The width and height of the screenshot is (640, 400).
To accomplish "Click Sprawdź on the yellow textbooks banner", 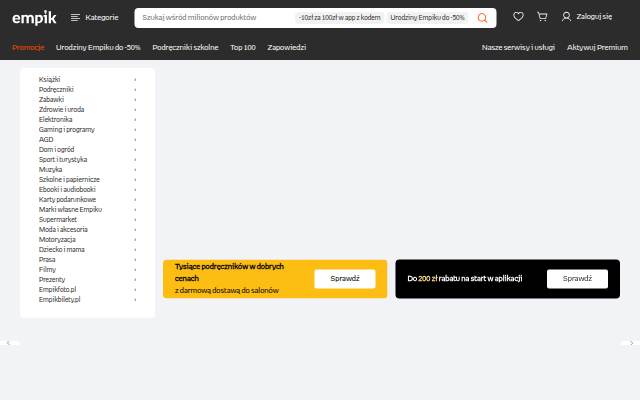I will pos(345,279).
